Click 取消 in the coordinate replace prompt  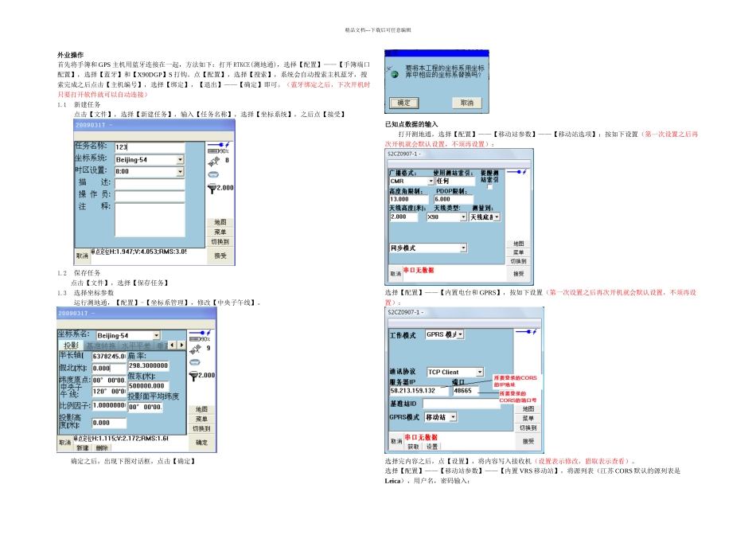coord(466,103)
